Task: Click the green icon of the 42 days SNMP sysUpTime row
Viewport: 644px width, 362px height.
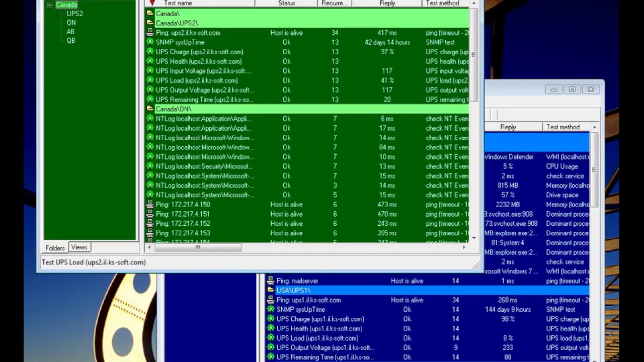Action: [x=150, y=42]
